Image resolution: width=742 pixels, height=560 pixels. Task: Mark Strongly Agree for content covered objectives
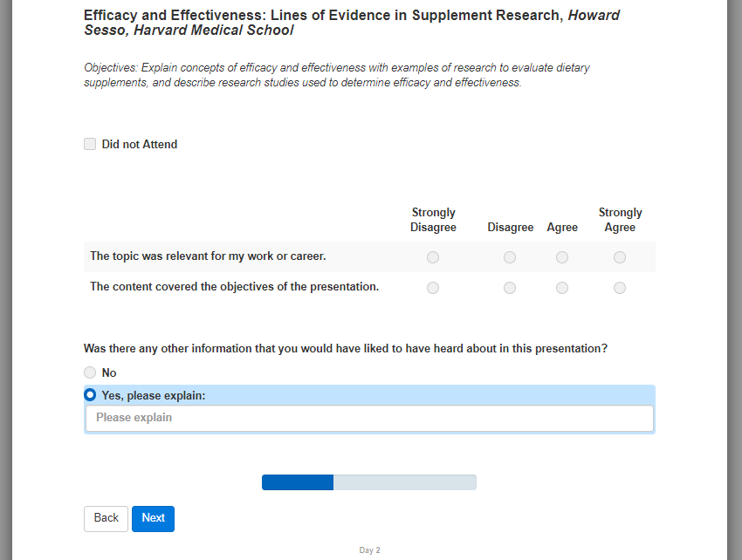pos(620,288)
